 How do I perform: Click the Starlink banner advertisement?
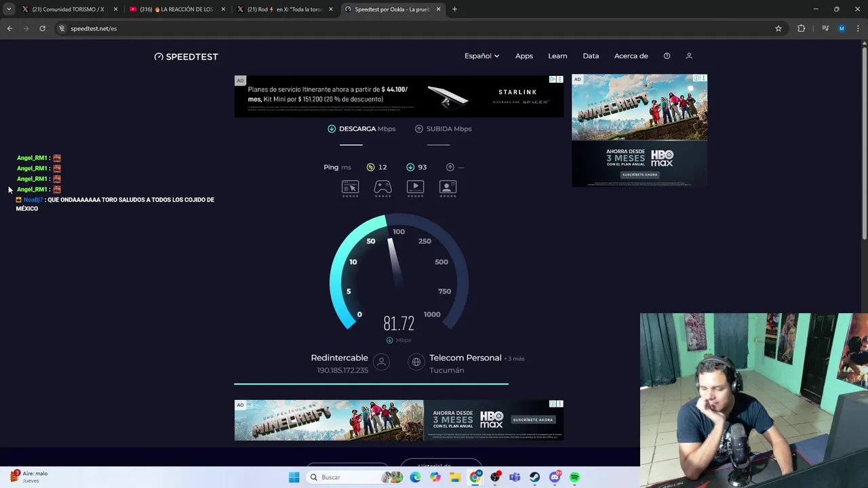(399, 96)
